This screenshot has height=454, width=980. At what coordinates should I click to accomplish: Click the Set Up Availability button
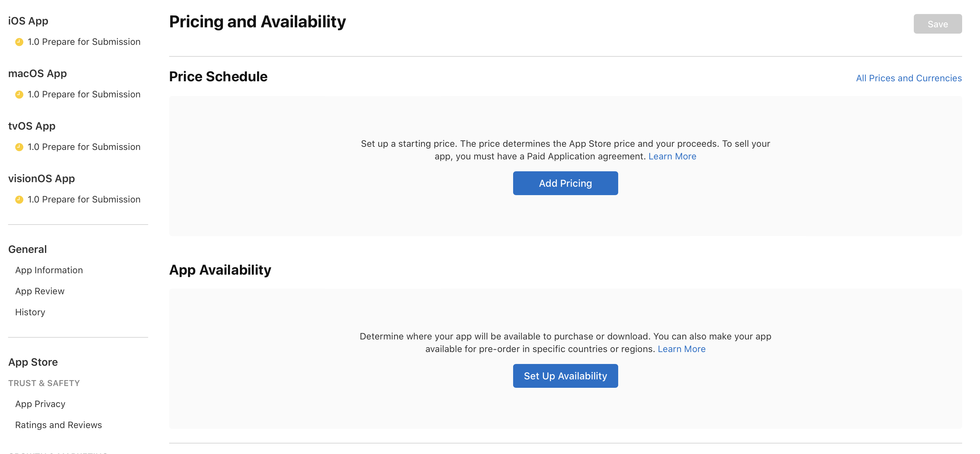point(565,376)
